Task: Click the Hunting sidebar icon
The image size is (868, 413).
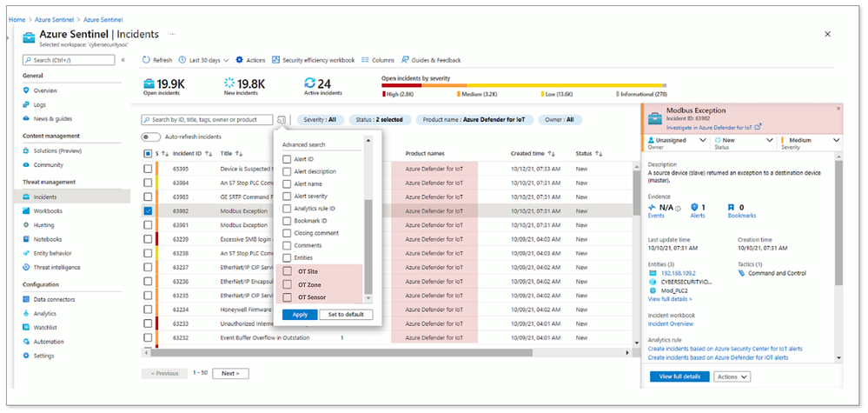Action: coord(26,225)
